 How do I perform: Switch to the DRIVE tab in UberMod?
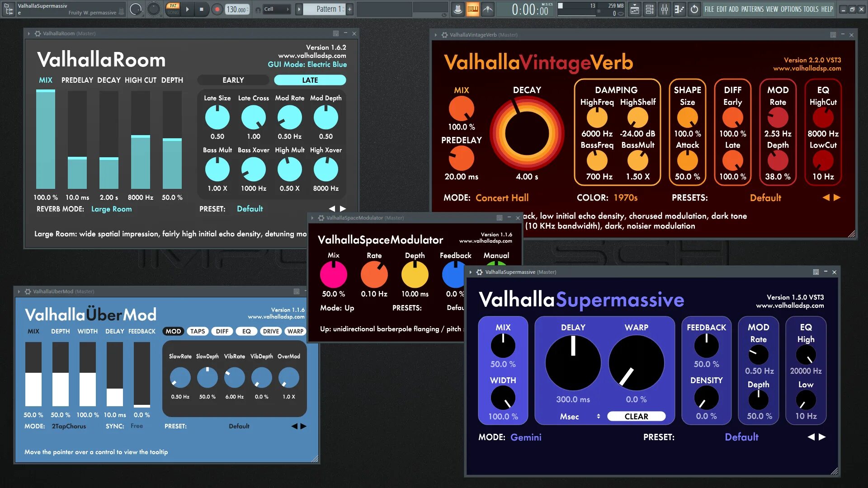[271, 331]
